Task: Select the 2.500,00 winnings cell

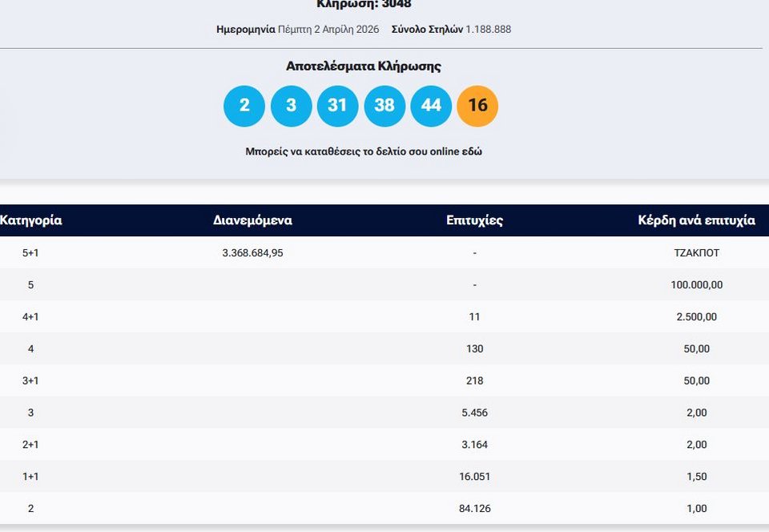Action: [x=696, y=316]
